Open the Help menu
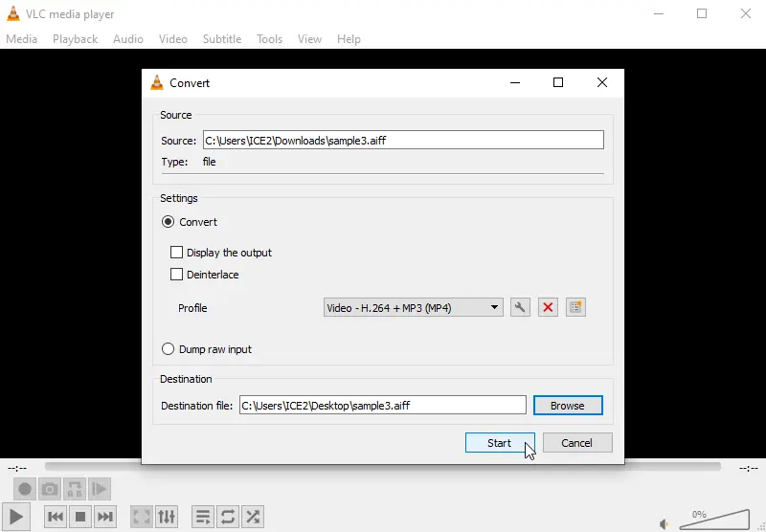The image size is (766, 532). click(x=349, y=39)
